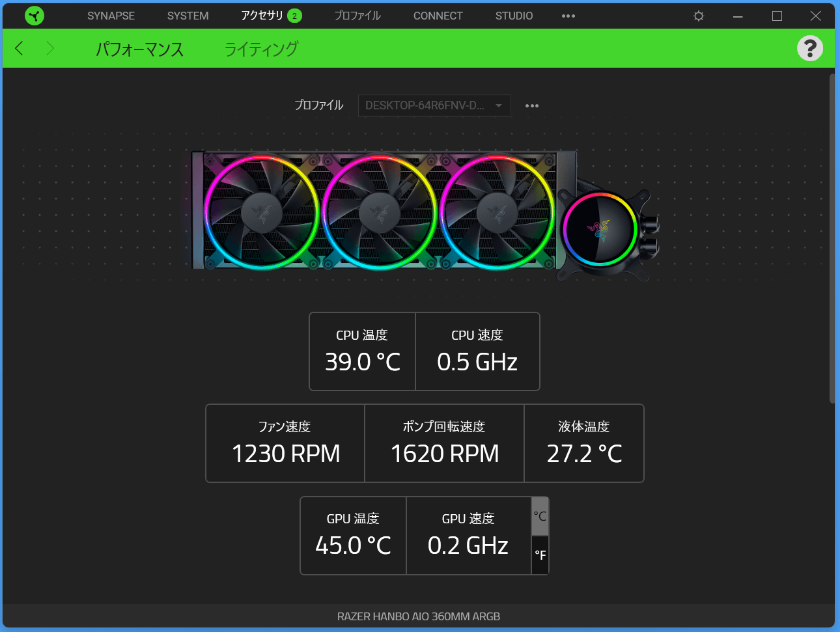Open the プロファイル top tab
The image size is (840, 632).
click(357, 16)
